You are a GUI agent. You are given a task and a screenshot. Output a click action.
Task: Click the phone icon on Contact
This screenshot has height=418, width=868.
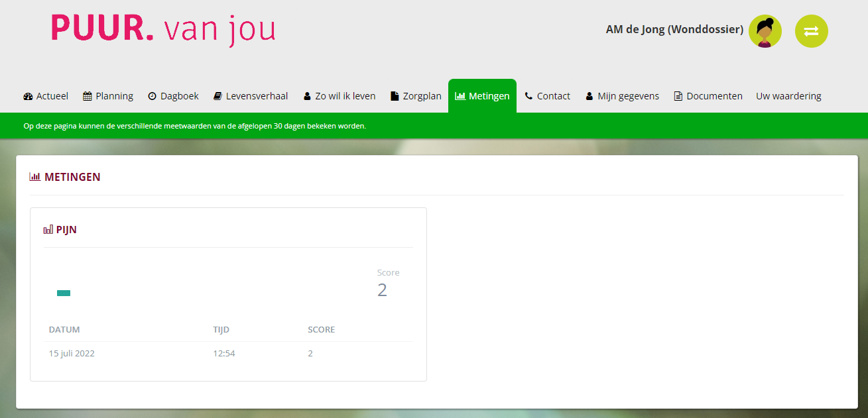(x=528, y=96)
